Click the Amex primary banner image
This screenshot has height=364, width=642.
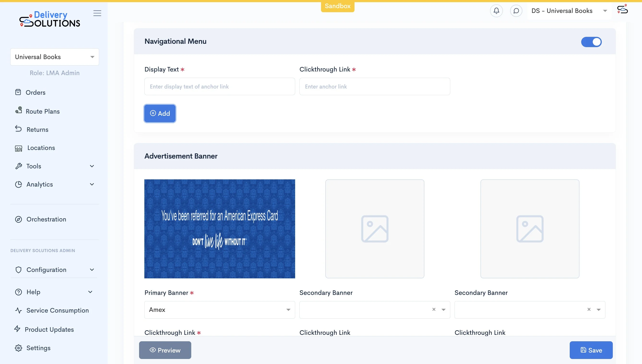220,229
